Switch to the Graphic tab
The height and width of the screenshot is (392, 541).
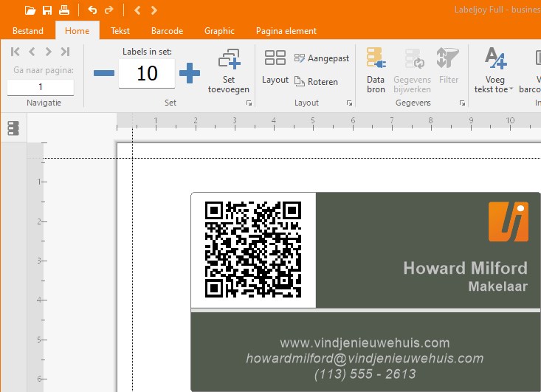pos(219,31)
